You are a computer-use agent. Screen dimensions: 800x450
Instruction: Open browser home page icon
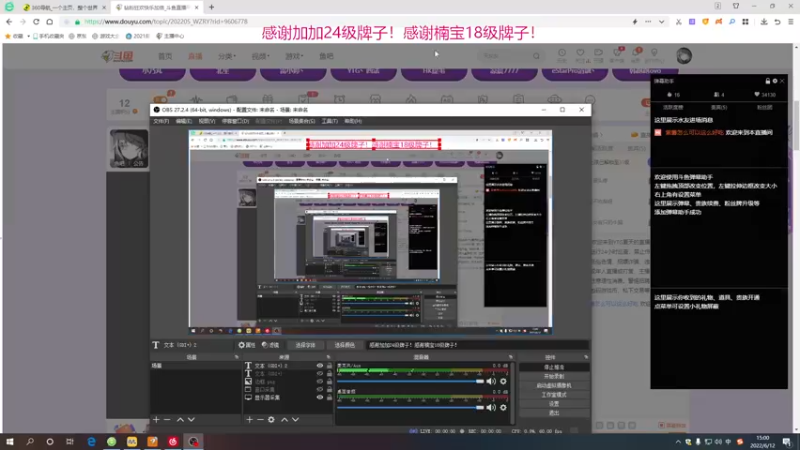point(49,22)
